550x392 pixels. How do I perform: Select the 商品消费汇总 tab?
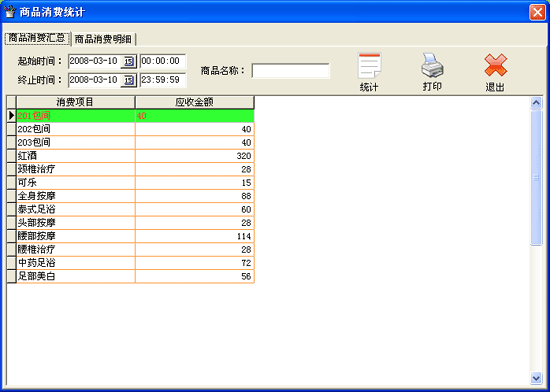tap(37, 38)
